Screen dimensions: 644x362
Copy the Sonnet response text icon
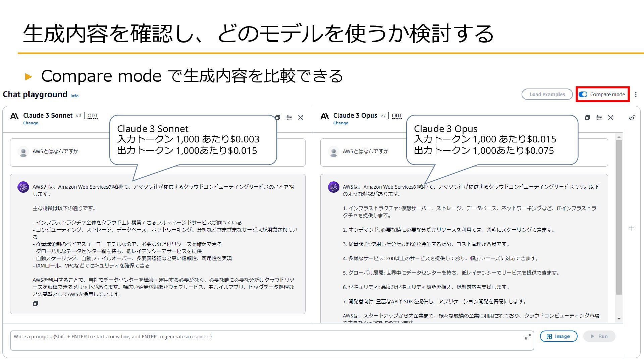pyautogui.click(x=35, y=304)
